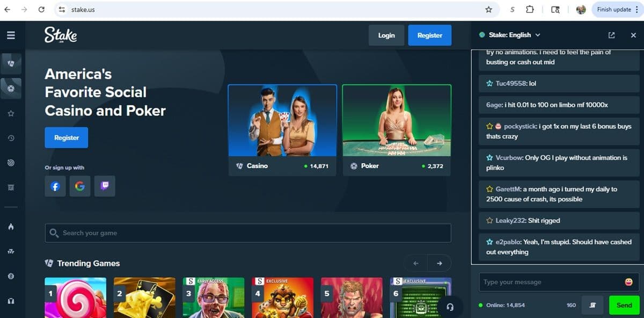Send the chat message
The width and height of the screenshot is (644, 318).
tap(624, 305)
